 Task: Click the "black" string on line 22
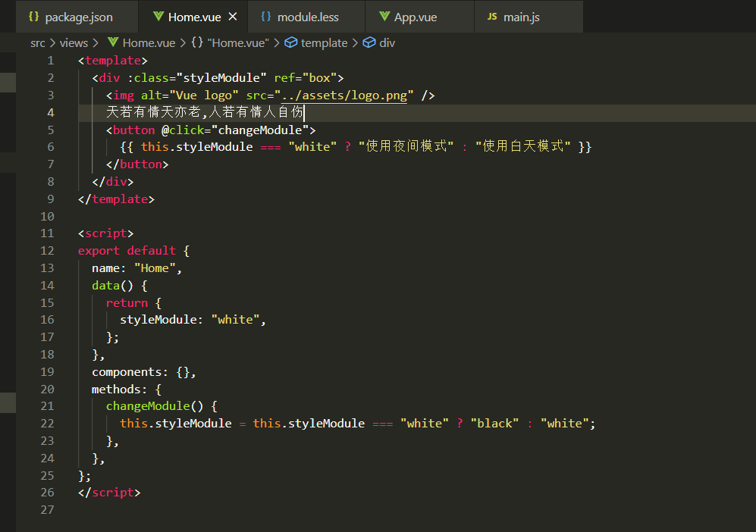pyautogui.click(x=494, y=424)
